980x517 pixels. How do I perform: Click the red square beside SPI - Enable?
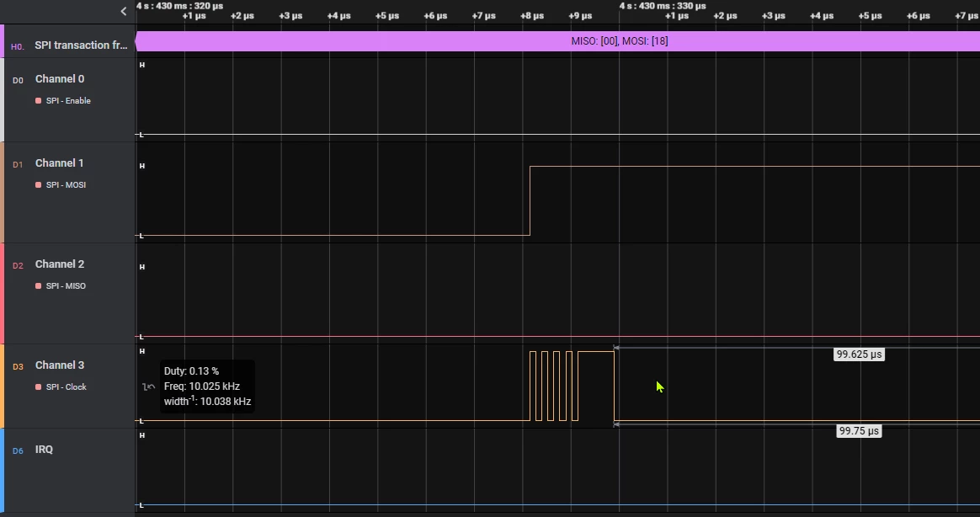[39, 101]
